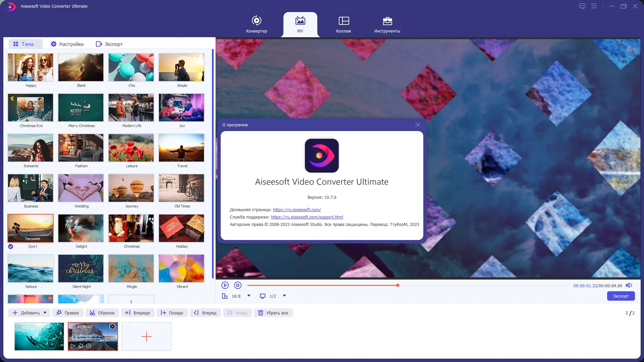Mute the preview volume icon
The width and height of the screenshot is (644, 362).
point(629,285)
